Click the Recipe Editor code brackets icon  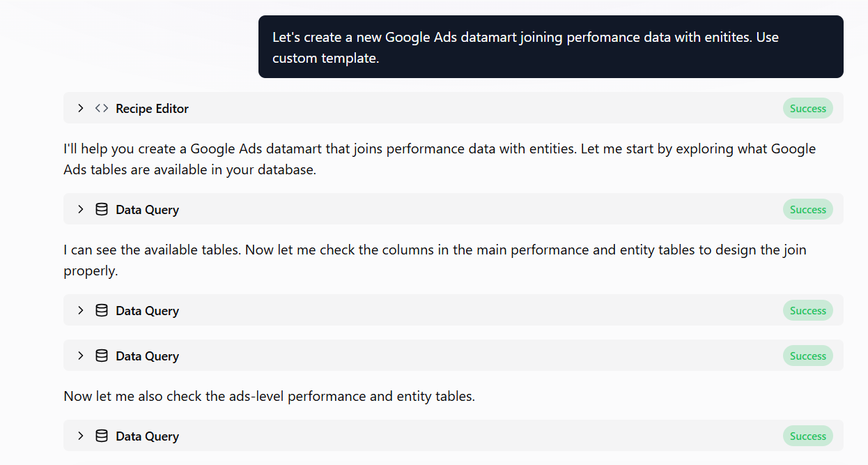(x=102, y=108)
